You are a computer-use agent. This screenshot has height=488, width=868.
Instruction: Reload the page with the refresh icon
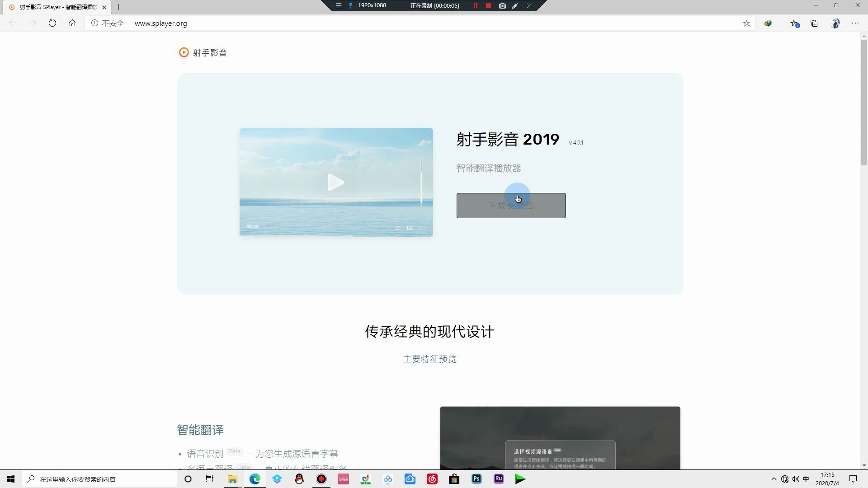[x=52, y=23]
